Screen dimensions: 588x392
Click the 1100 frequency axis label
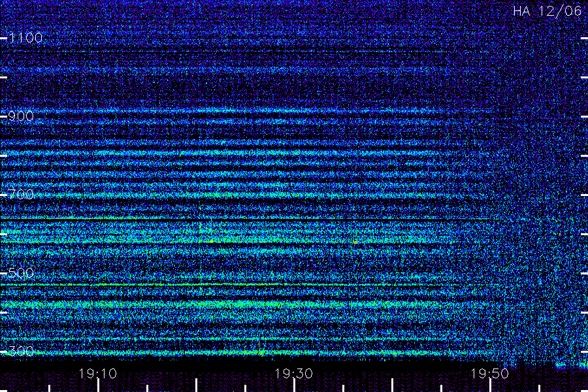[25, 37]
